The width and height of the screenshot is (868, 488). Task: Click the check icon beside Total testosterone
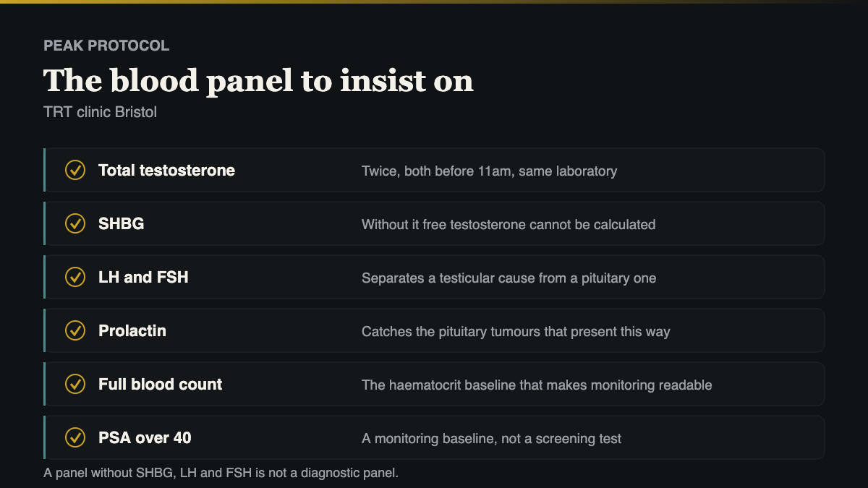tap(75, 171)
